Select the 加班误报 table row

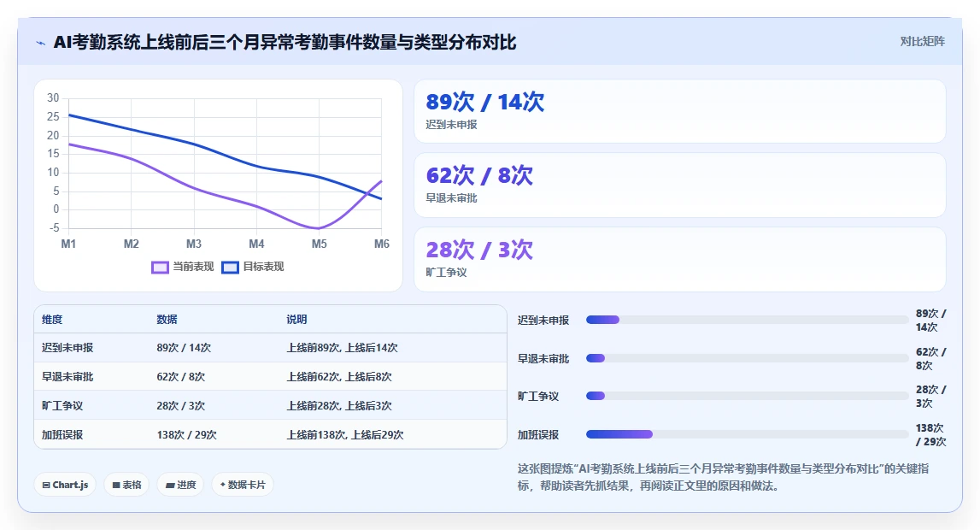click(x=270, y=434)
